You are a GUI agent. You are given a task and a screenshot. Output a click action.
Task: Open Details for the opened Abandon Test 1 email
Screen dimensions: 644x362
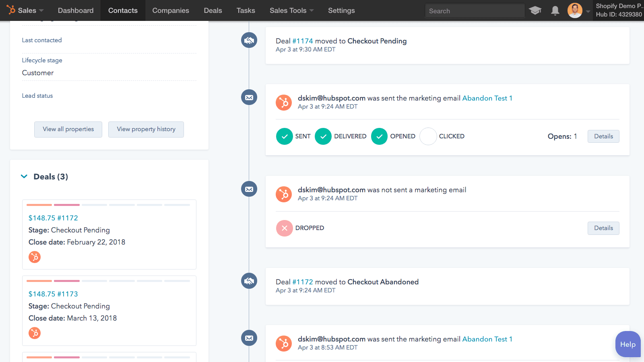603,136
